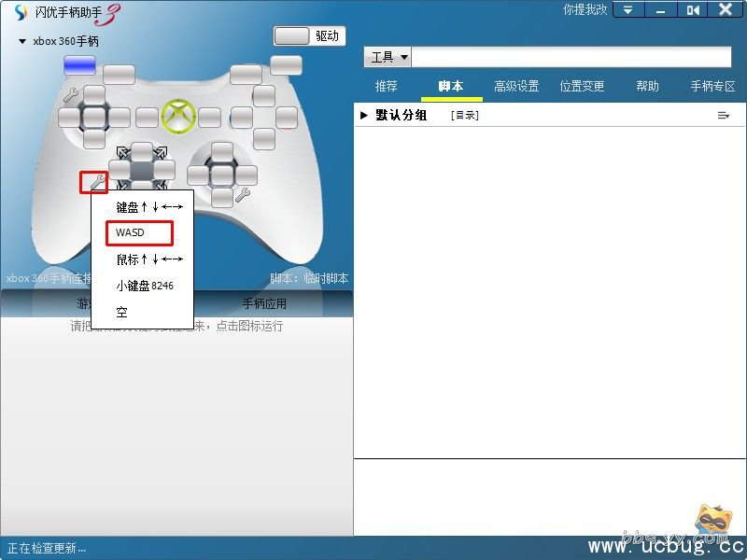Open the 手柄专区 tab

[x=713, y=86]
